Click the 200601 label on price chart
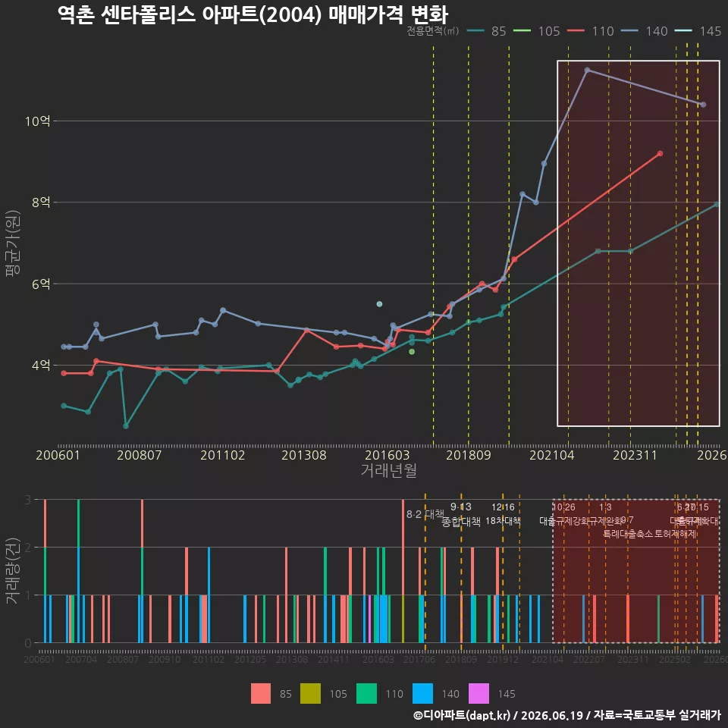This screenshot has width=728, height=728. pos(58,455)
